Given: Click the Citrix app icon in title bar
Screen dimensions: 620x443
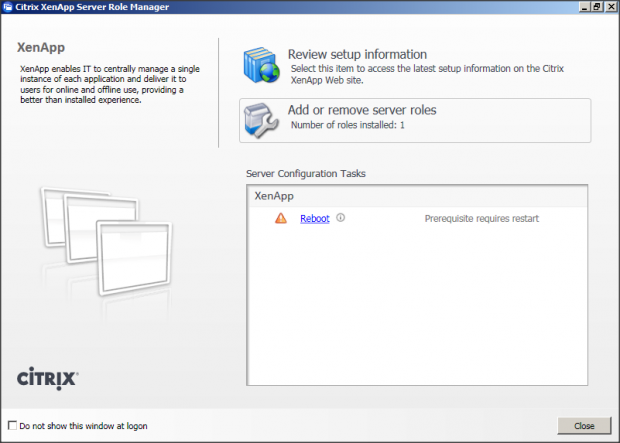Looking at the screenshot, I should (8, 7).
